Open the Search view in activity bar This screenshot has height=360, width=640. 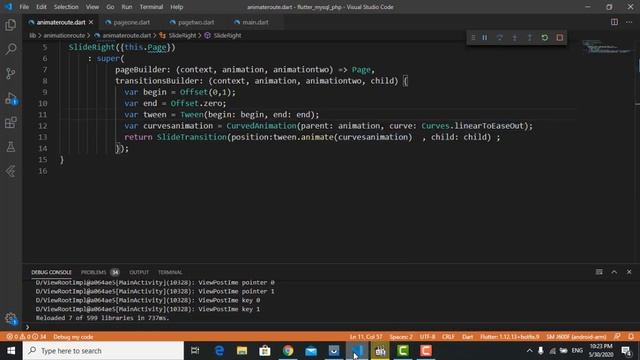tap(11, 49)
